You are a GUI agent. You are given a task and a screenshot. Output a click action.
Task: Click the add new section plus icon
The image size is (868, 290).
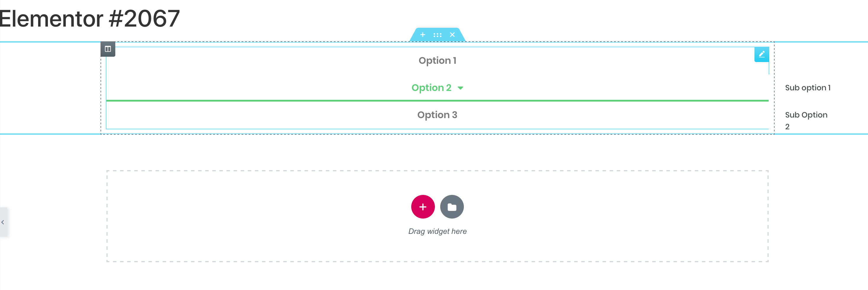pyautogui.click(x=423, y=35)
